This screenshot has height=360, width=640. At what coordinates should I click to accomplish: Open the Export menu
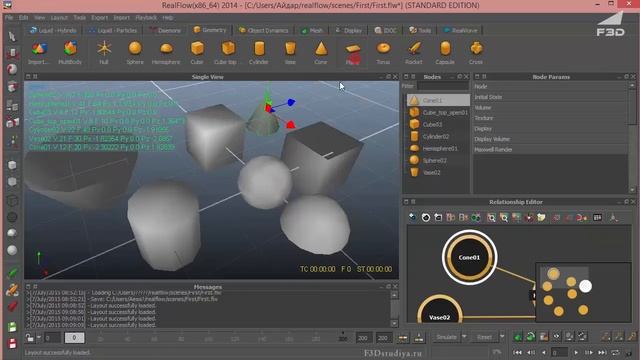pyautogui.click(x=100, y=18)
